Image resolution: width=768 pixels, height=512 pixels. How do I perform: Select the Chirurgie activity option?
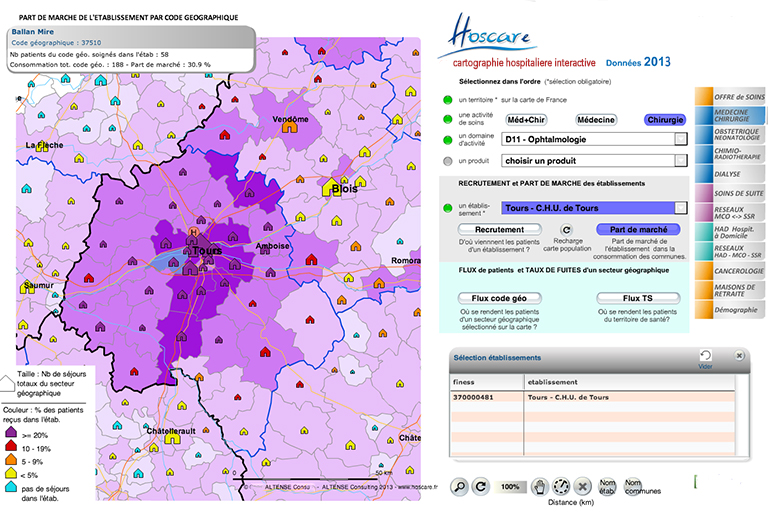[664, 119]
